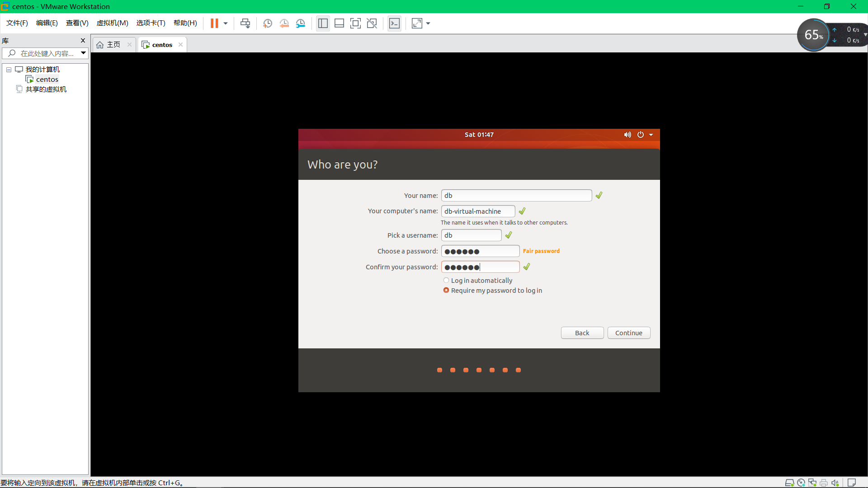Click the printer status icon

pyautogui.click(x=824, y=483)
